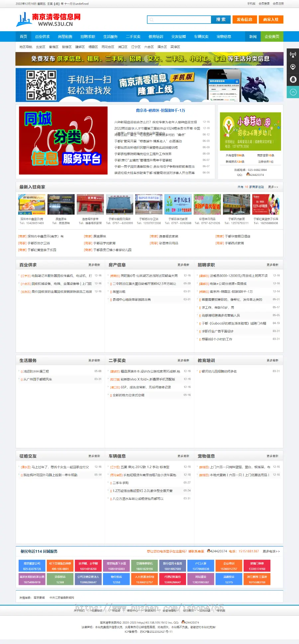Click the 同城分类信息服务平台 red banner image
This screenshot has height=644, width=299.
pos(63,140)
